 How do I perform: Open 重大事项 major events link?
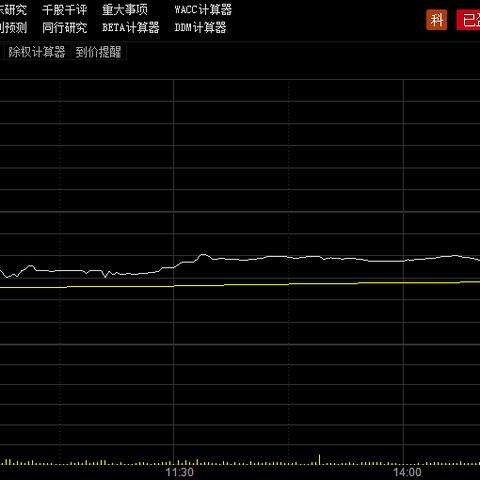pyautogui.click(x=125, y=10)
